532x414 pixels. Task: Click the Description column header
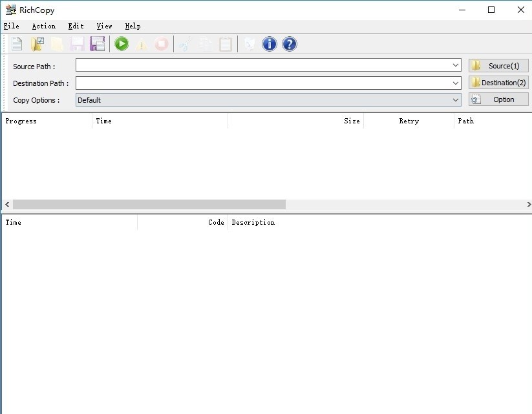click(380, 222)
